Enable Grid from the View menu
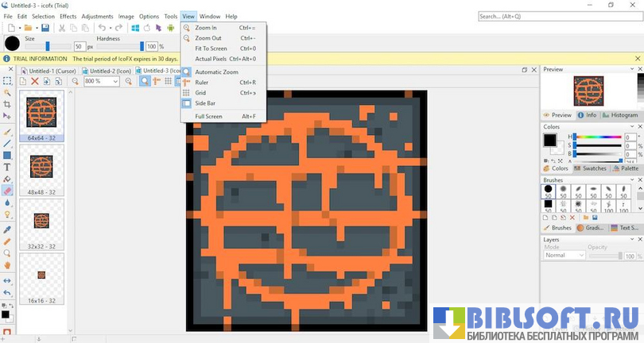 (200, 93)
